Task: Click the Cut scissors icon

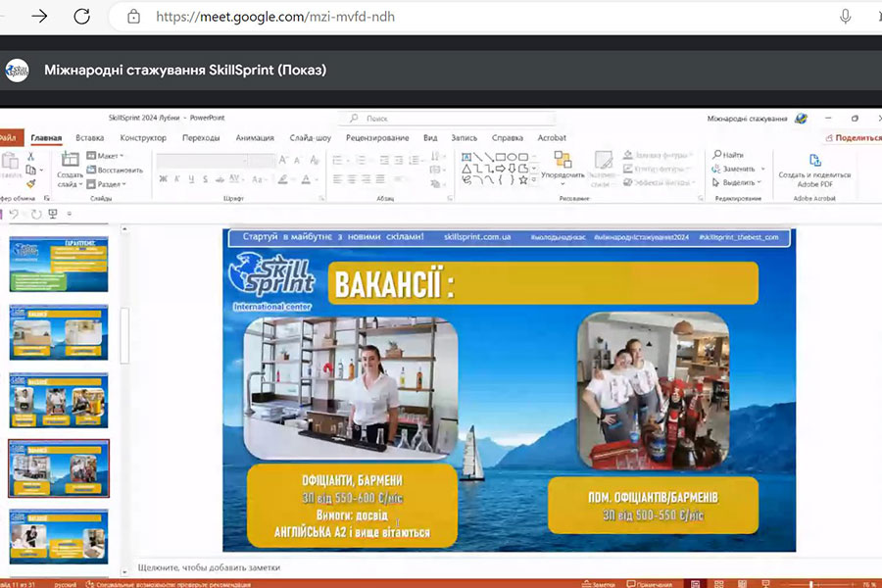Action: pos(31,156)
